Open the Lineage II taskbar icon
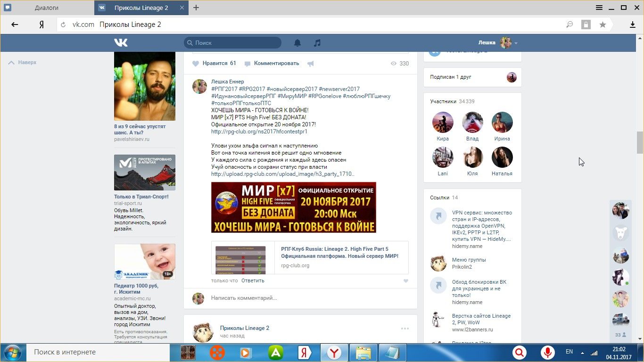 pyautogui.click(x=188, y=353)
